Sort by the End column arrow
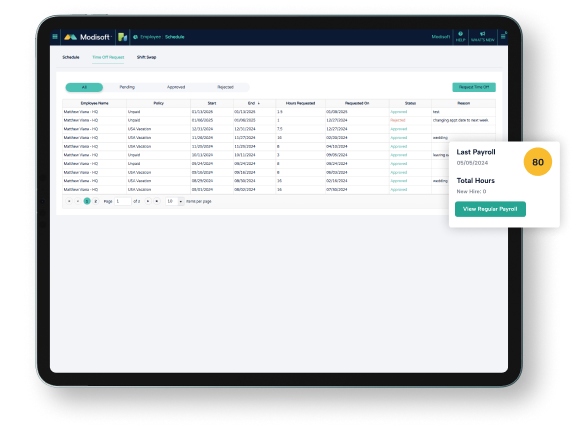Screen dimensions: 573x428 (x=259, y=103)
